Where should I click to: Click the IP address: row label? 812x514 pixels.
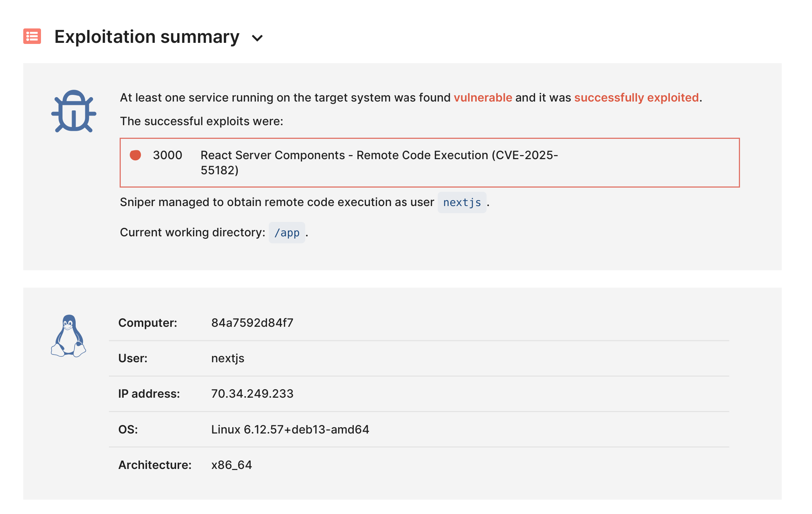(149, 394)
